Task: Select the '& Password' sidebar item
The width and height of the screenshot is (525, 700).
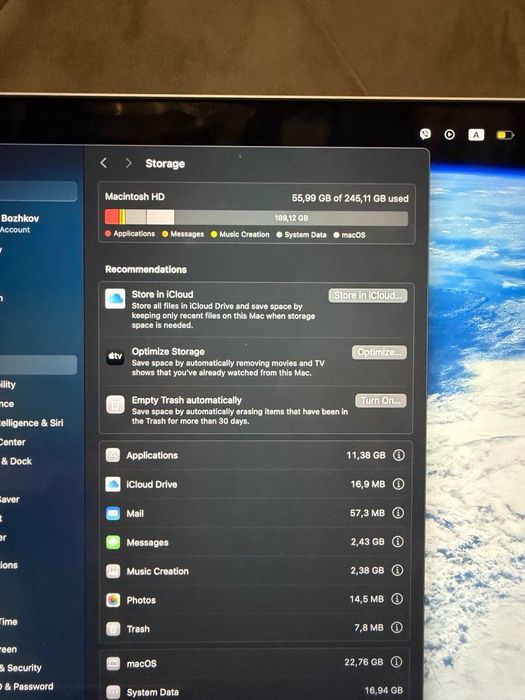Action: tap(26, 687)
